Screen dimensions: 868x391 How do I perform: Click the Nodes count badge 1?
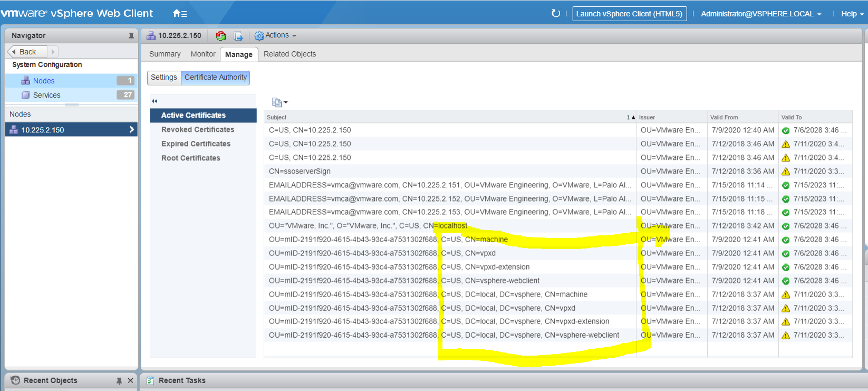126,81
